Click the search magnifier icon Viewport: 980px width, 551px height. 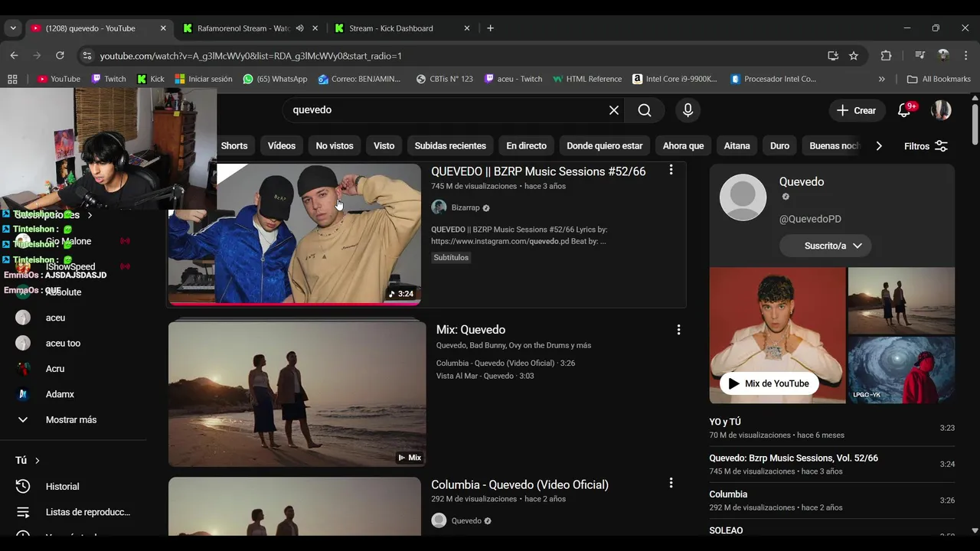click(x=645, y=110)
